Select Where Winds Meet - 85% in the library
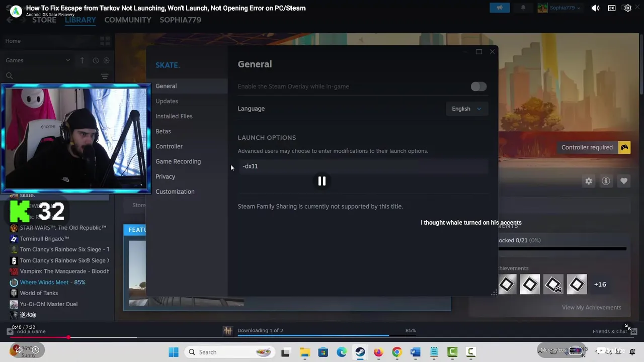This screenshot has width=644, height=362. click(x=52, y=283)
